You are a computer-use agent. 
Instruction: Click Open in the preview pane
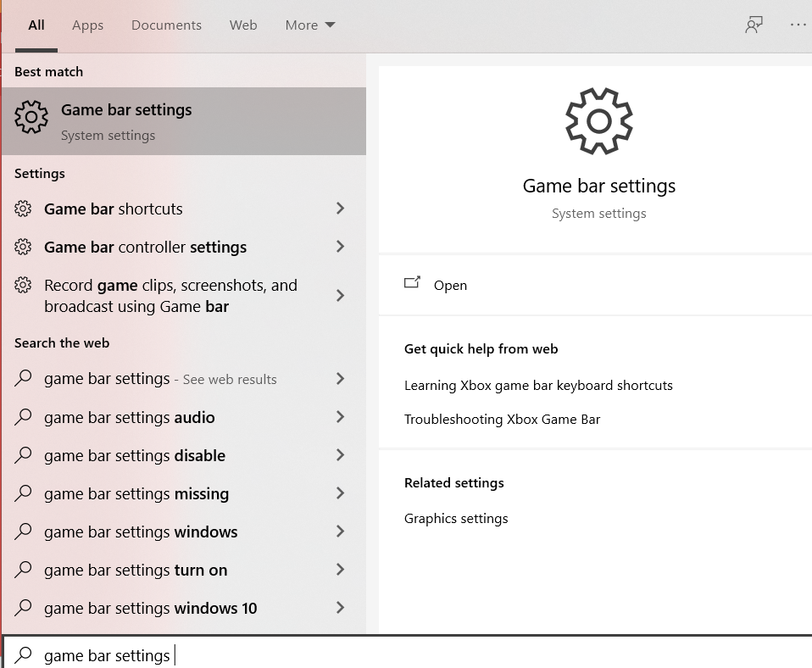450,286
